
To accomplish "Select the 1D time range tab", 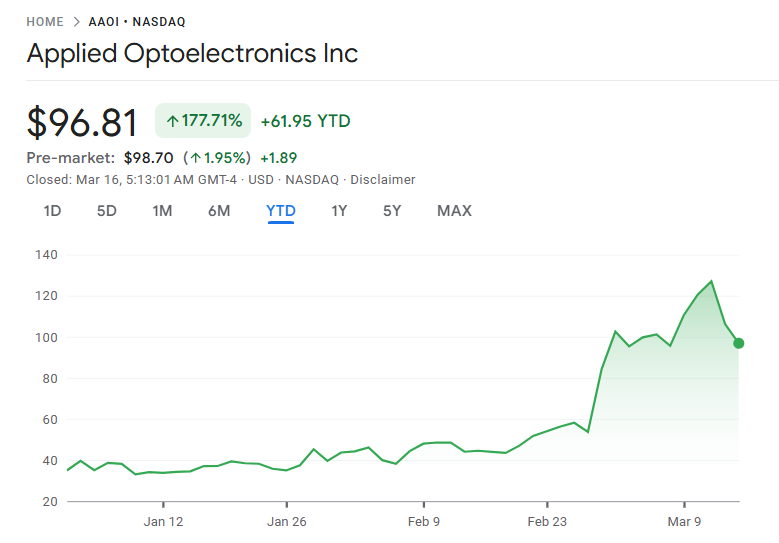I will (52, 211).
